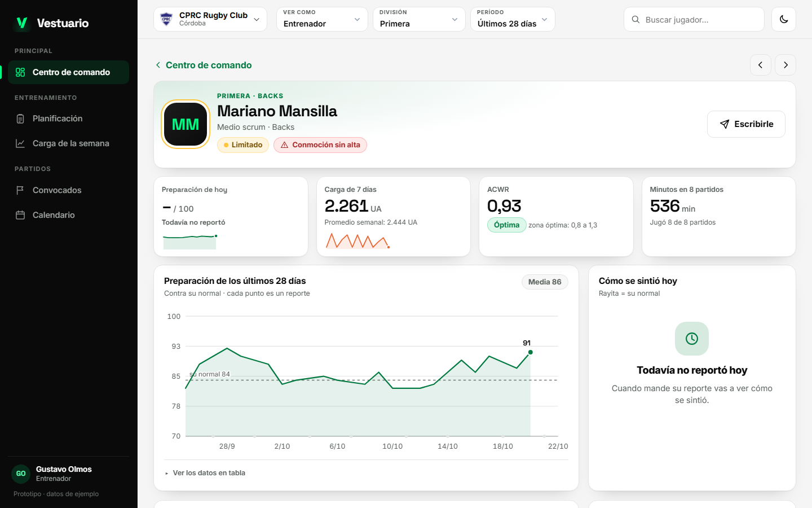The width and height of the screenshot is (812, 508).
Task: Go to previous player with left arrow
Action: coord(760,65)
